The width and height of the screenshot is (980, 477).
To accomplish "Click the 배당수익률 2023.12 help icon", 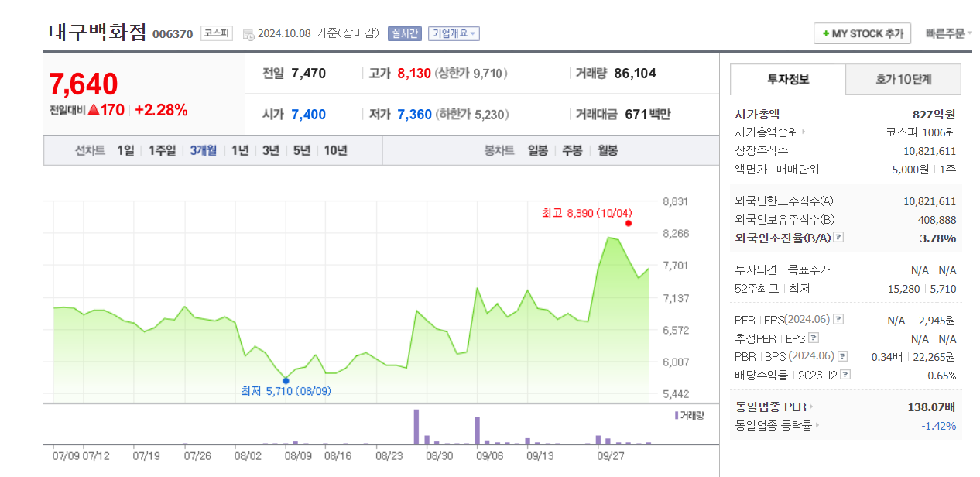I will 845,374.
